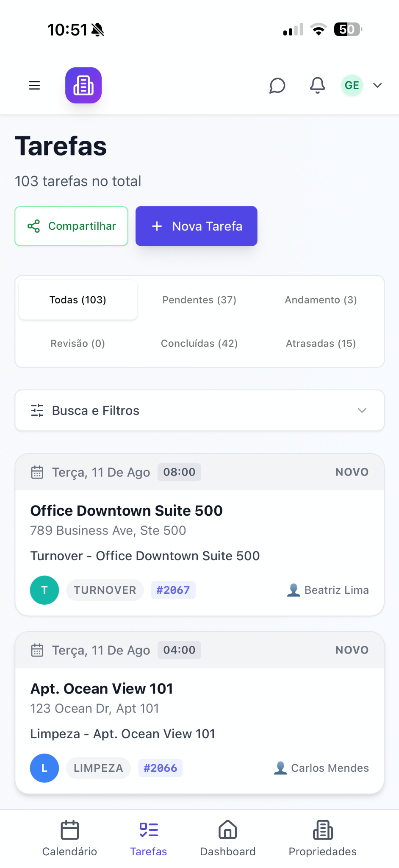Open Propriedades in bottom navigation

click(323, 838)
